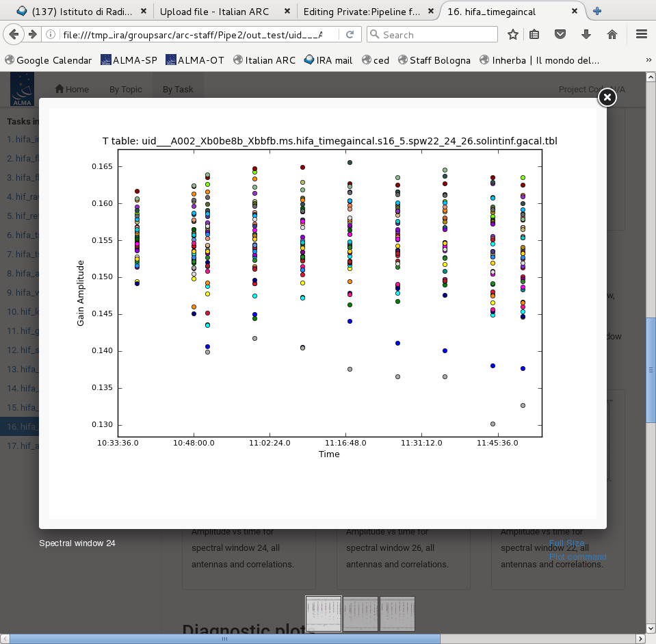
Task: Close the plot lightbox overlay
Action: coord(607,97)
